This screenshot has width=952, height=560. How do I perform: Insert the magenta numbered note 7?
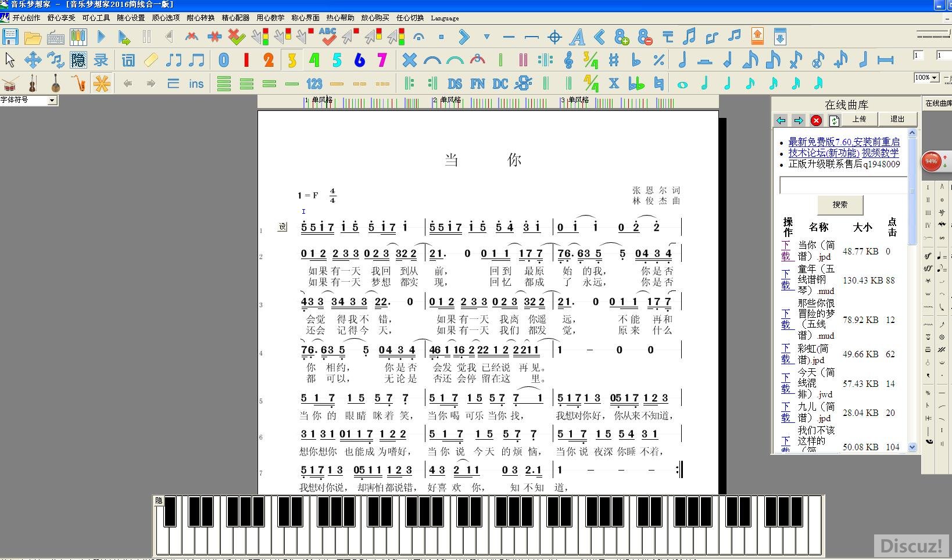click(382, 60)
